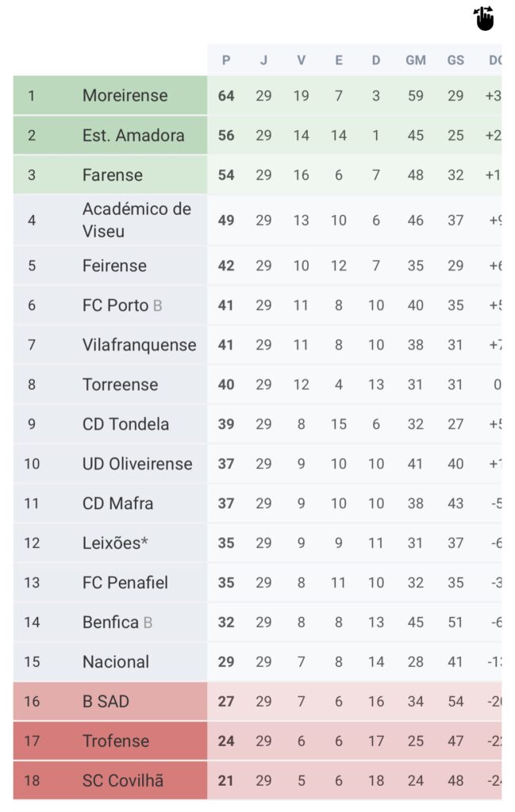
Task: Click the Feirense team name
Action: [114, 266]
